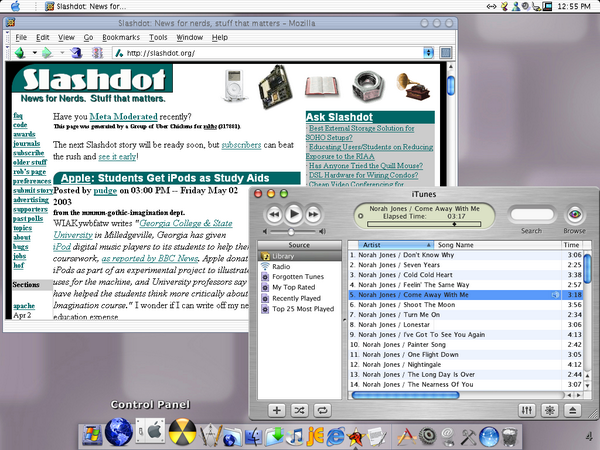Open the Tools menu in Mozilla
600x450 pixels.
tap(158, 36)
